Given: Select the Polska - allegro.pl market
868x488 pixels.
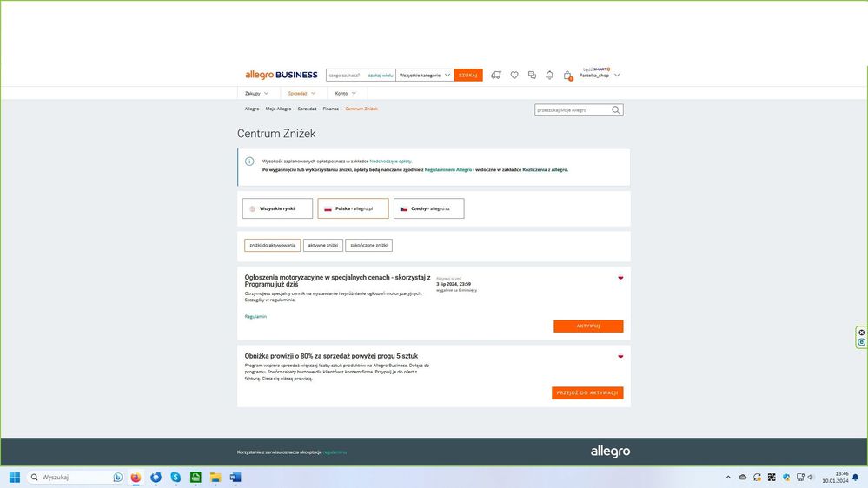Looking at the screenshot, I should tap(353, 208).
